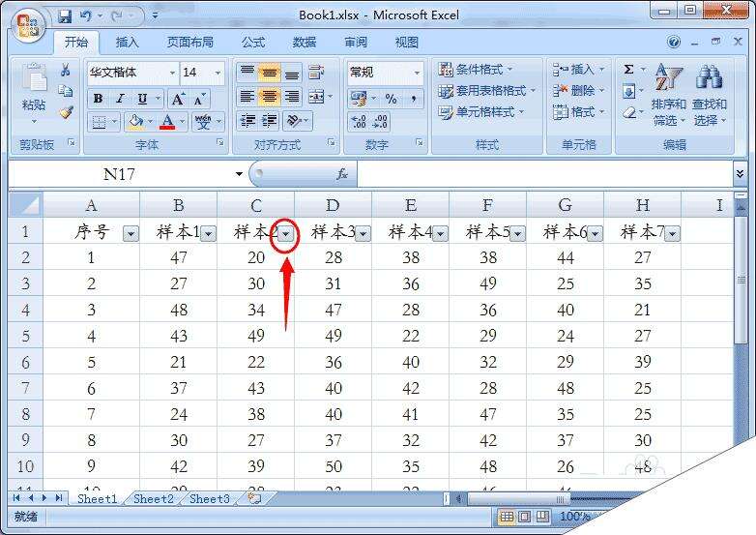Increase indent icon
The width and height of the screenshot is (756, 535).
tap(270, 121)
